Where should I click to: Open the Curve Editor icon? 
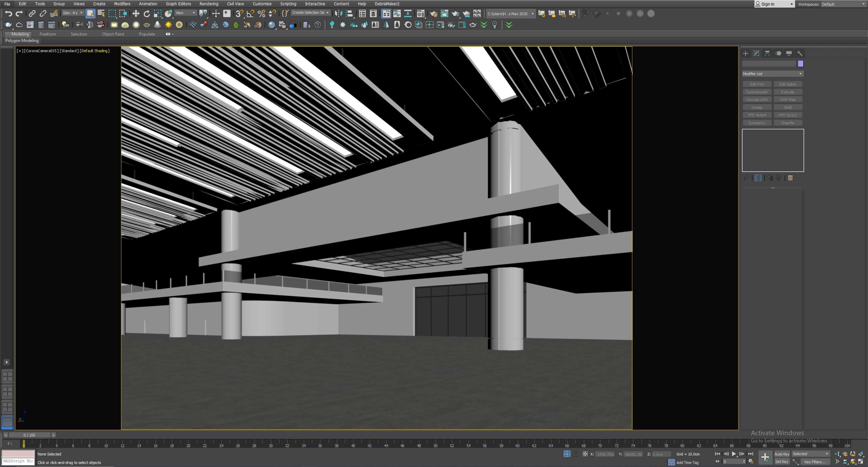(x=397, y=14)
